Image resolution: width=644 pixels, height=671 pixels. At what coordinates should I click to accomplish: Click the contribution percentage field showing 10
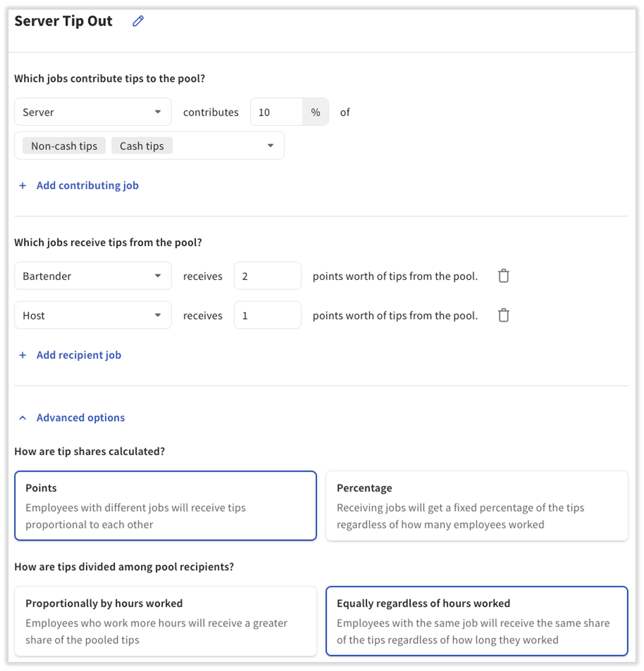276,112
